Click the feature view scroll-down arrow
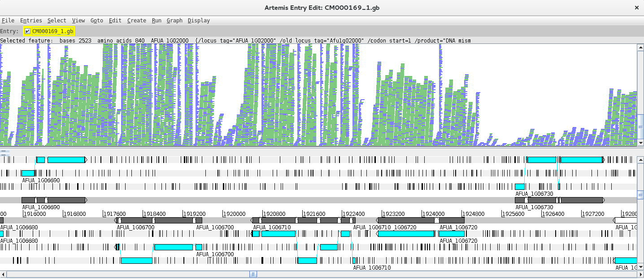This screenshot has height=279, width=644. coord(640,267)
